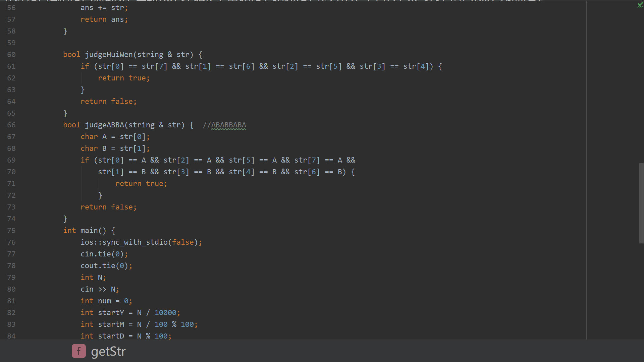Click the startD variable on line 84

tap(111, 336)
